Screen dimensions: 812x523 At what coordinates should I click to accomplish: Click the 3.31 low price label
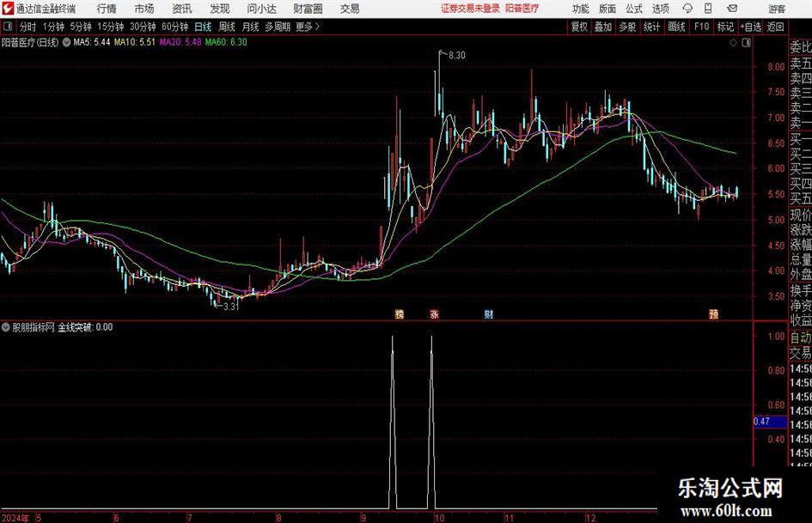point(231,307)
